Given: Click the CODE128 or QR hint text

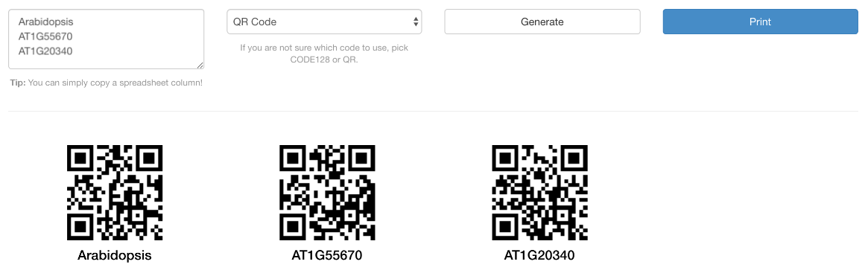Looking at the screenshot, I should 324,54.
